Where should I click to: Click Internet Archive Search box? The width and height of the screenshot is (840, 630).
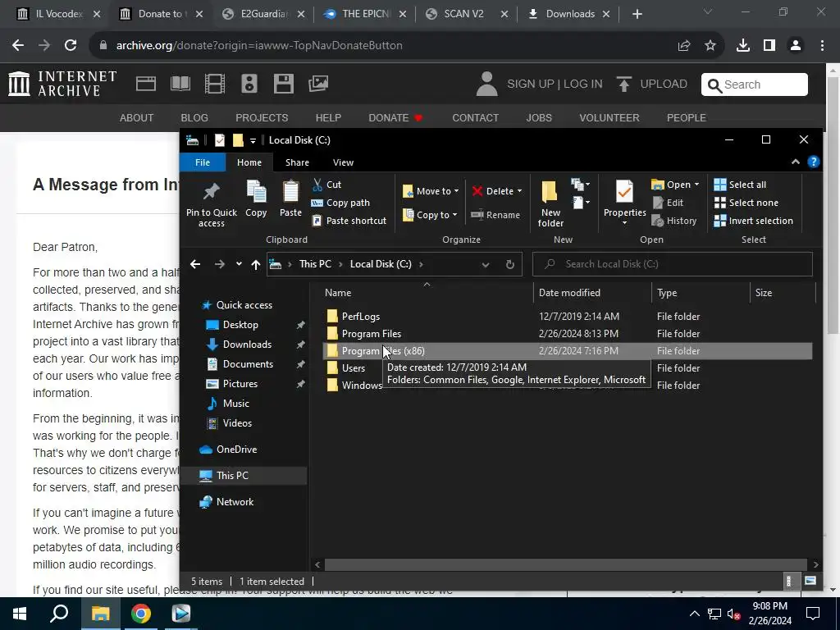coord(755,84)
